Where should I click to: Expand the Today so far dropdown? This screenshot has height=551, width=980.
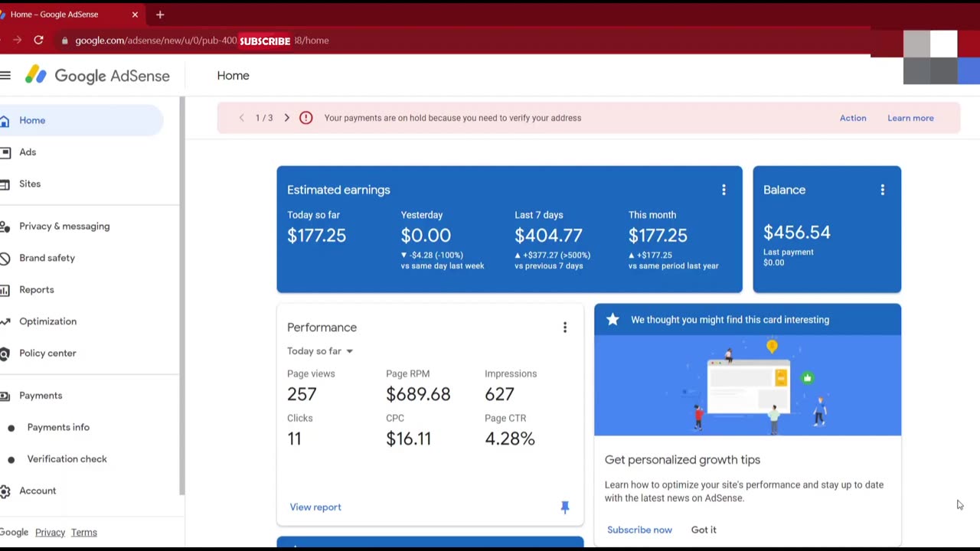pos(320,351)
